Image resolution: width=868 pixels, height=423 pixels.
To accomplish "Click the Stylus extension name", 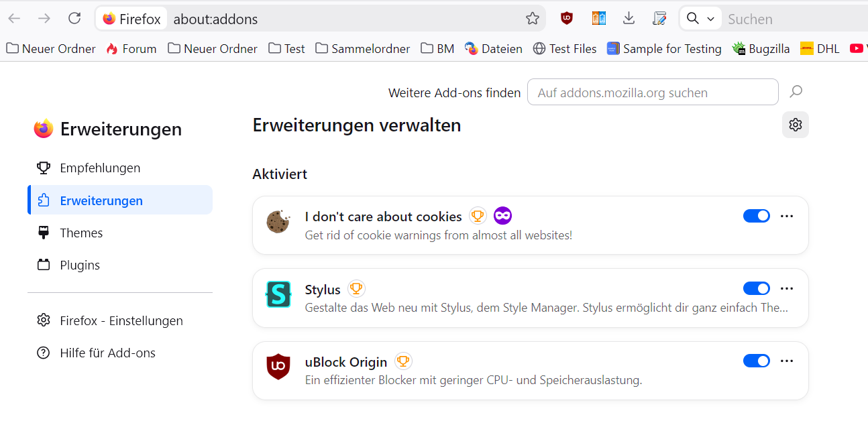I will (323, 290).
